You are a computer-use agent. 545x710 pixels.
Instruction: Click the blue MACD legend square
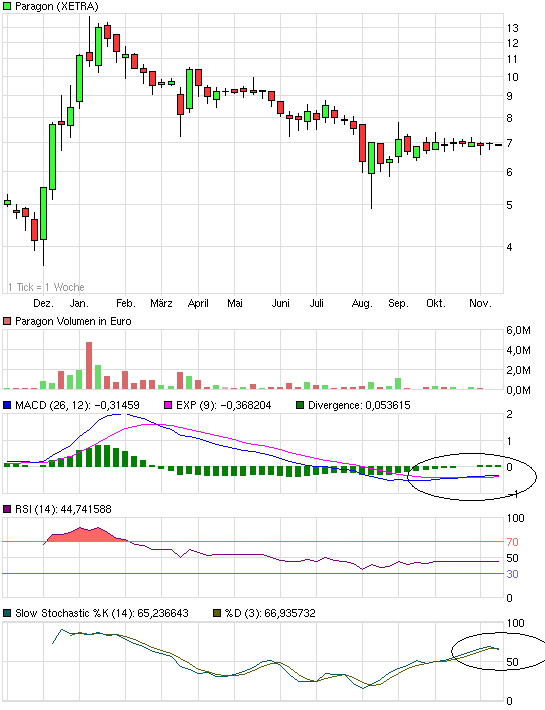coord(7,405)
